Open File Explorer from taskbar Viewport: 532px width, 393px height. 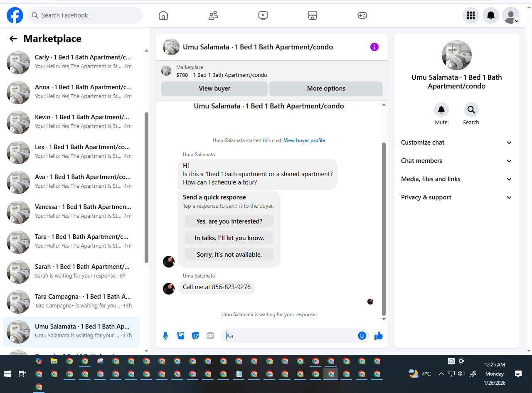pos(54,361)
